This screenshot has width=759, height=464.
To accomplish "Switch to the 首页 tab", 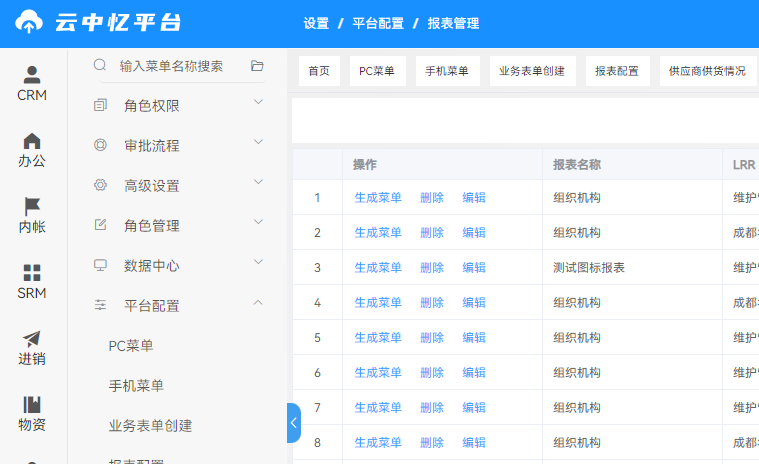I will [x=319, y=71].
